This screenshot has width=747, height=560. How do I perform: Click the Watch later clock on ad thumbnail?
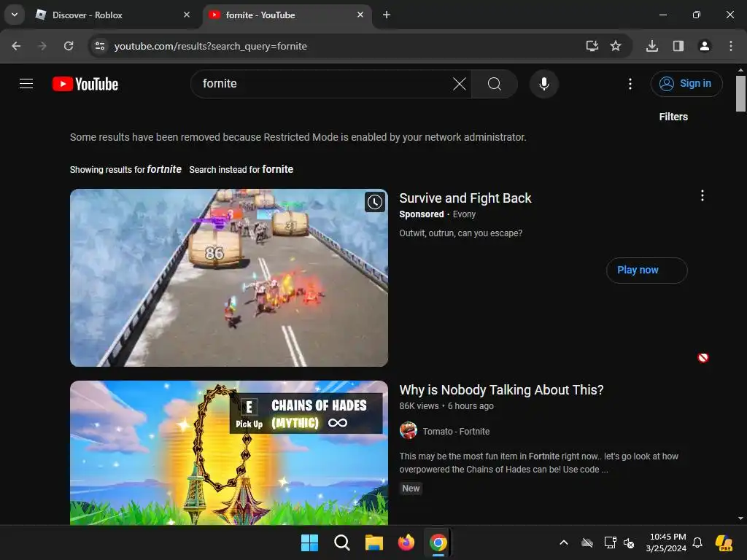tap(375, 202)
